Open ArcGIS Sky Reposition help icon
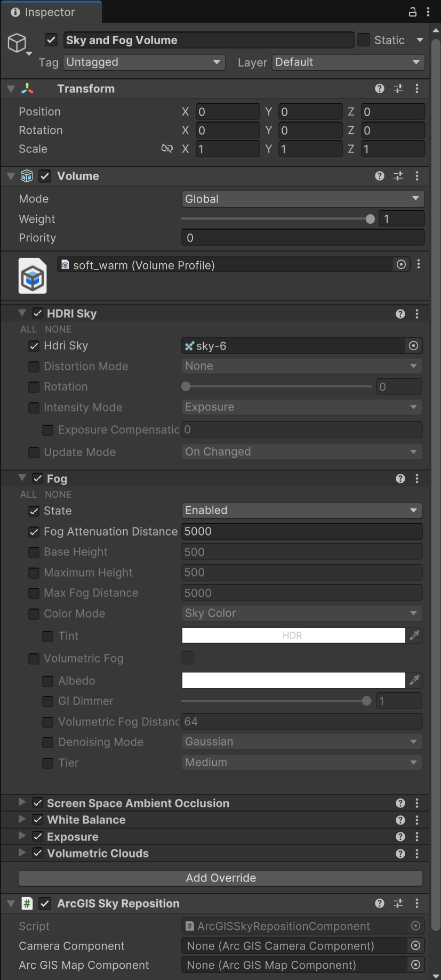Screen dimensions: 441x980 [x=380, y=903]
